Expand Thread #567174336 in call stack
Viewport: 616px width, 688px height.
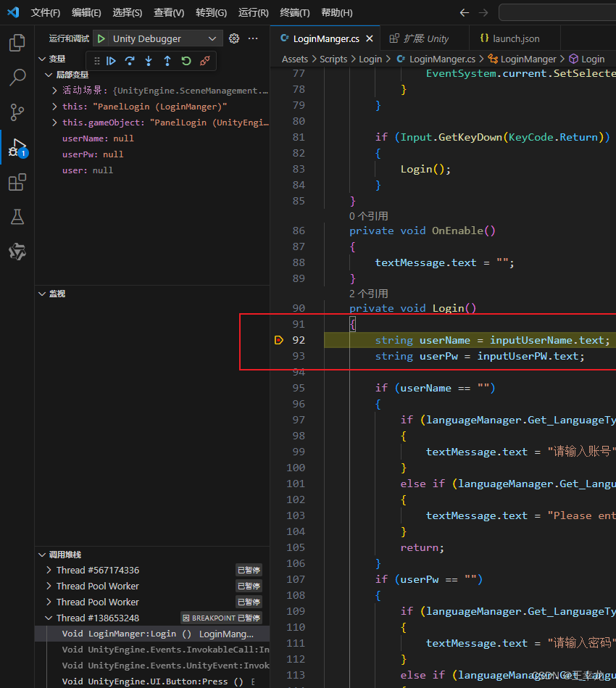[x=50, y=570]
